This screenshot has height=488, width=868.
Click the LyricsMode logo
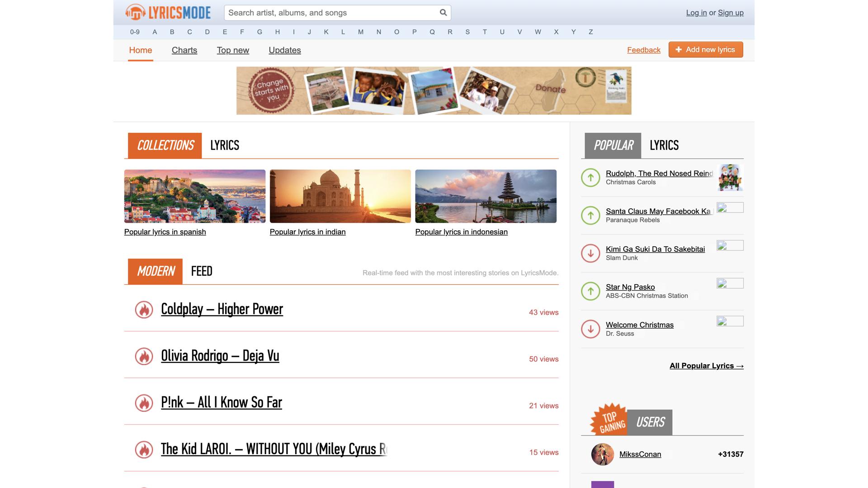(x=168, y=13)
